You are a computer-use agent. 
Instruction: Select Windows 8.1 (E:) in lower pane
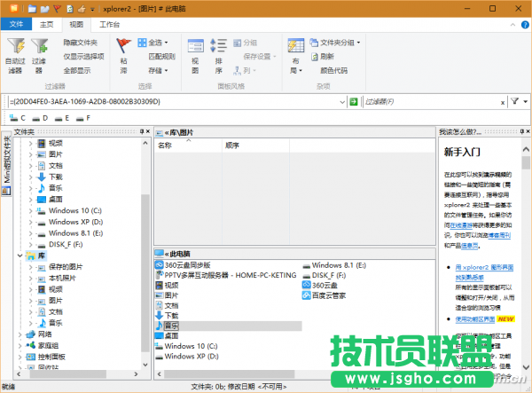pyautogui.click(x=334, y=265)
